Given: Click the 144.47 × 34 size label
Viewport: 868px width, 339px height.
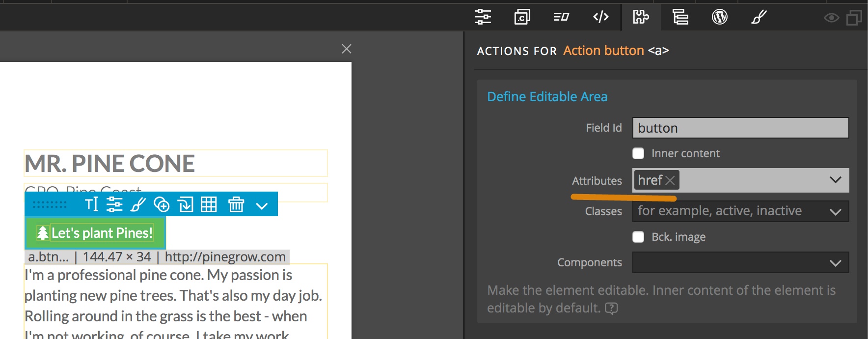Looking at the screenshot, I should point(117,256).
